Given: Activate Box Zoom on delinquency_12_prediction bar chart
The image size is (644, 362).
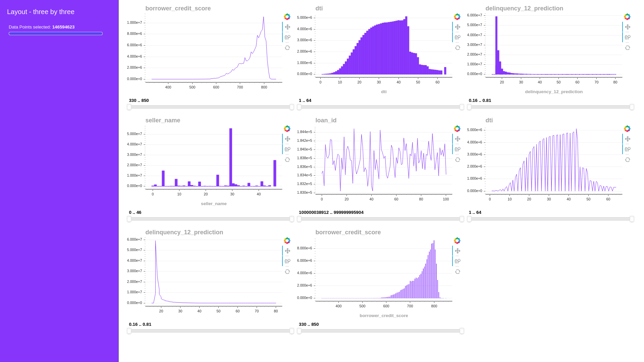Looking at the screenshot, I should point(628,38).
